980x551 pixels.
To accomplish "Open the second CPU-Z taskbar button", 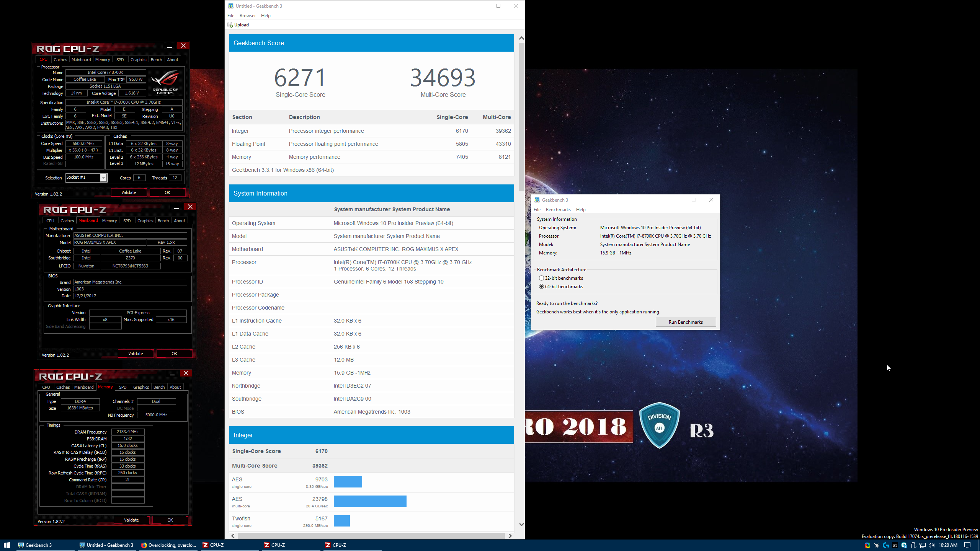I will [x=291, y=545].
